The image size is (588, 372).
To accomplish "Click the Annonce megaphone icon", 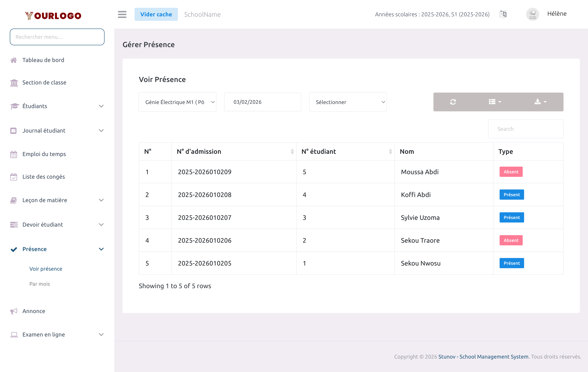I will click(x=14, y=311).
